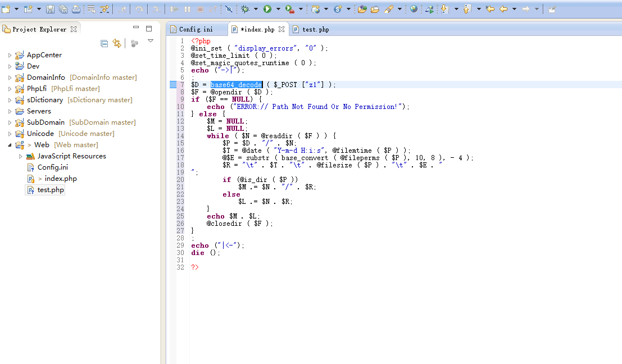This screenshot has height=364, width=622.
Task: Select test.php in project tree
Action: click(x=51, y=190)
